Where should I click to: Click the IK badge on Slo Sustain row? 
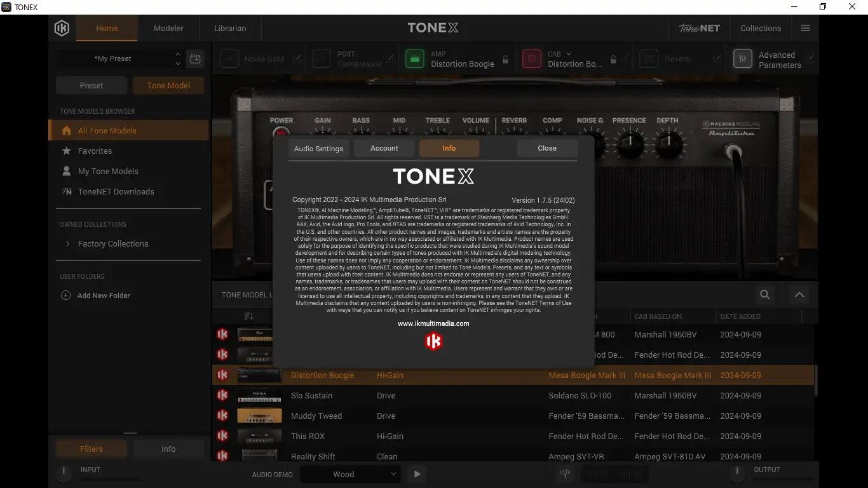pos(222,395)
